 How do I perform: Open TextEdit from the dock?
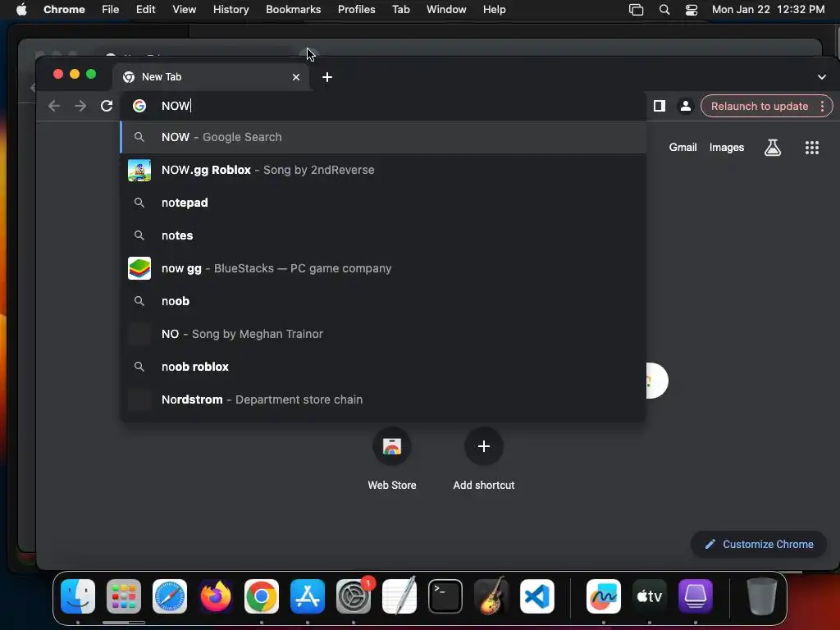[399, 596]
